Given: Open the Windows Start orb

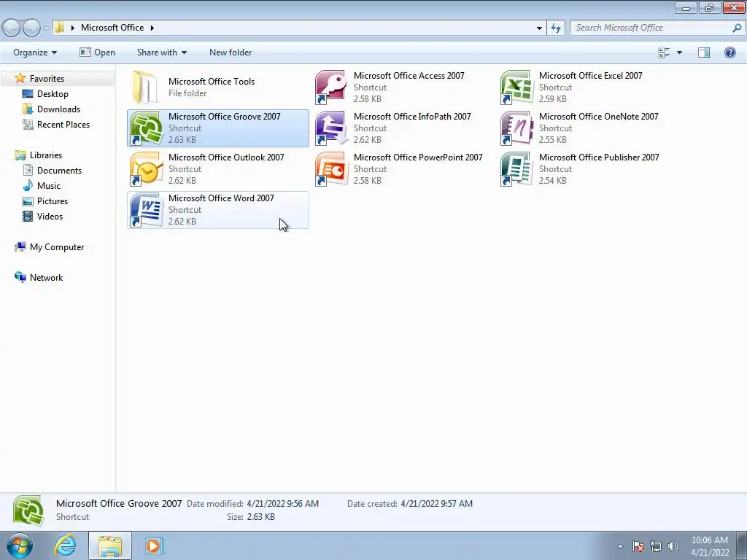Looking at the screenshot, I should [20, 545].
